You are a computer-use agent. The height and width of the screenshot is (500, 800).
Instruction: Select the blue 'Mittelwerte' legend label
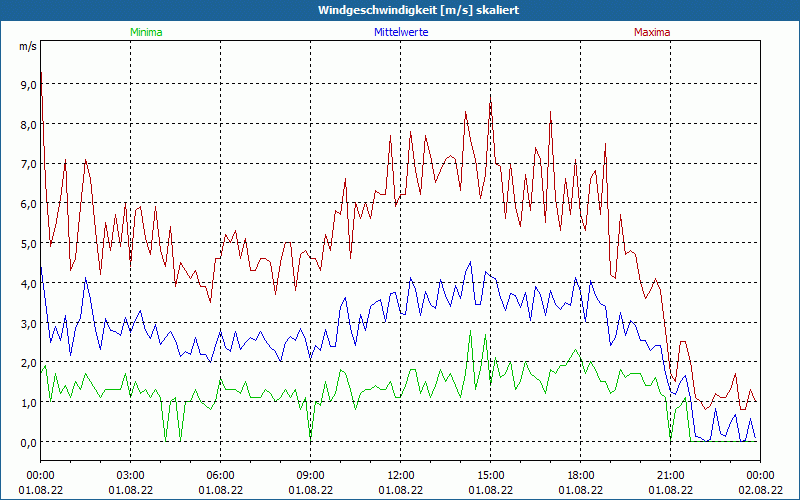[401, 32]
